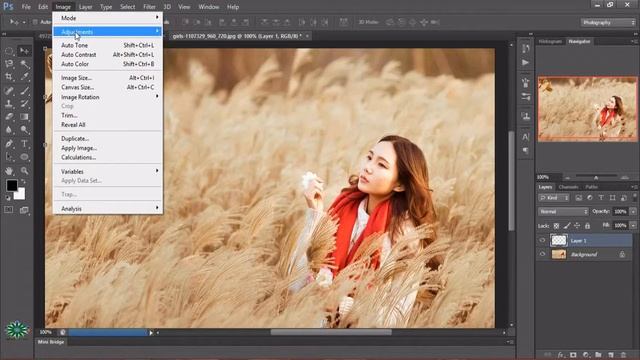This screenshot has height=360, width=640.
Task: Open the Fill dropdown arrow
Action: coord(633,225)
